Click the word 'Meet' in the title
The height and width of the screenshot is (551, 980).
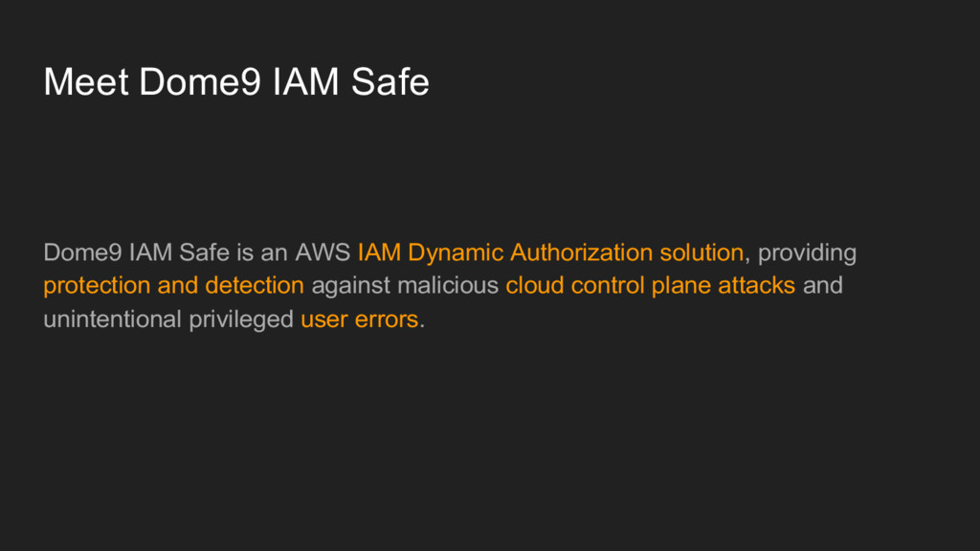pos(86,82)
